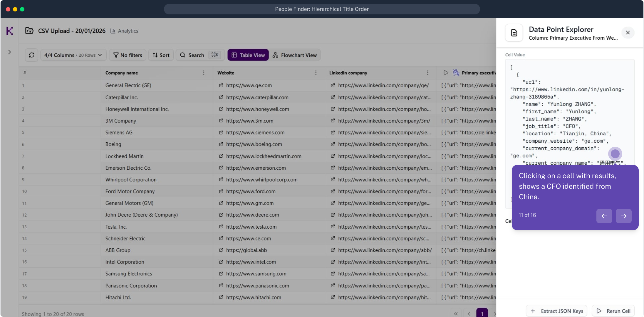
Task: Close the Data Point Explorer panel
Action: (x=628, y=33)
